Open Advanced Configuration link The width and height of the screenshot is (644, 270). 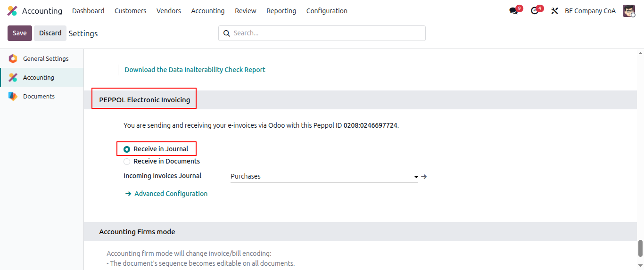click(171, 194)
